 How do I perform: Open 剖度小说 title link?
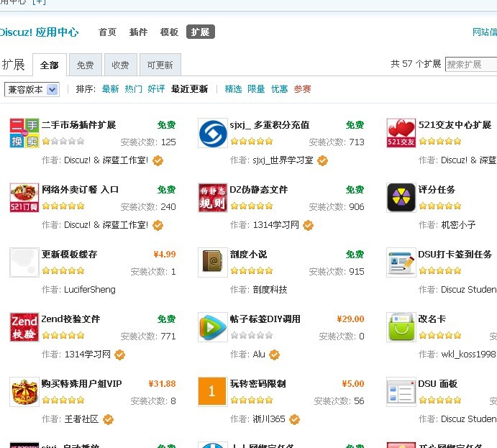point(249,254)
